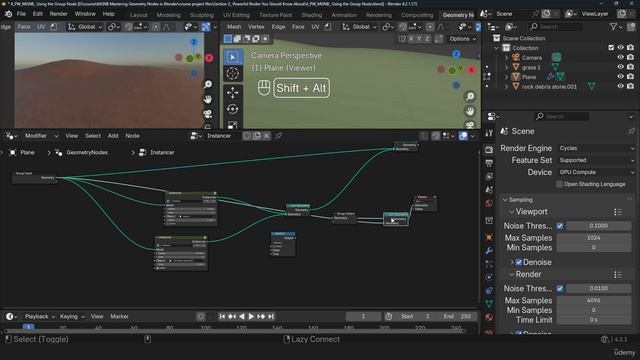This screenshot has height=360, width=640.
Task: Expand the Camera tree item in outliner
Action: click(507, 58)
